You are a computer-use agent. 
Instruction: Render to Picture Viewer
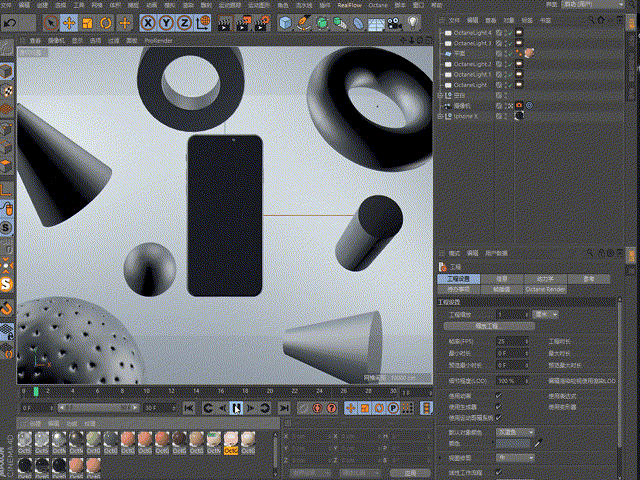[243, 23]
